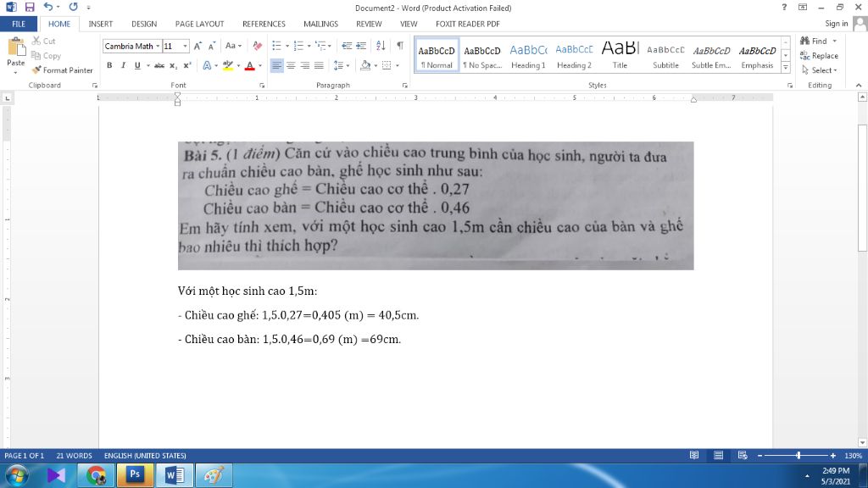Cut the selected content

point(44,41)
